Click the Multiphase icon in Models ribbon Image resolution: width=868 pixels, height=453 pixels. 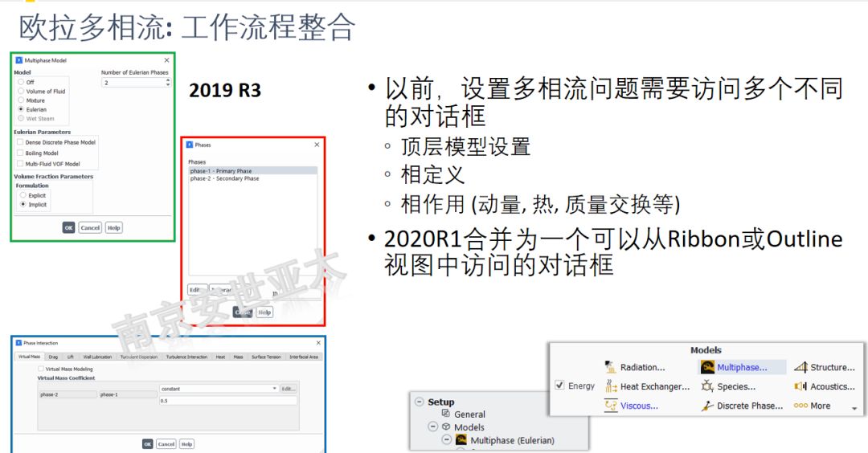coord(707,367)
